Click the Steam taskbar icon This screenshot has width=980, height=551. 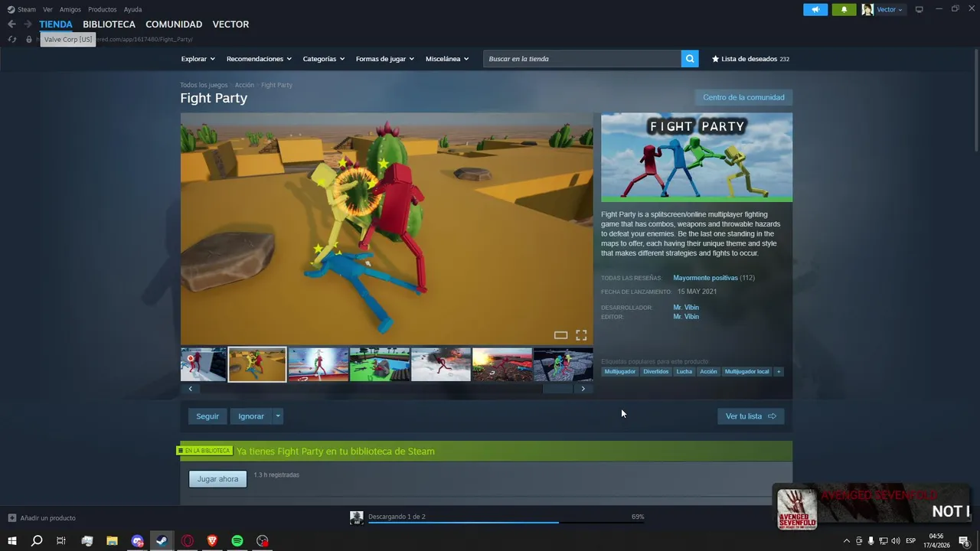pyautogui.click(x=162, y=541)
